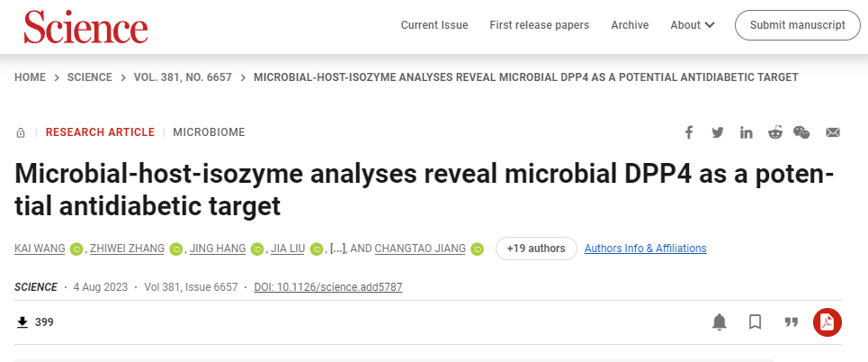Go to First release papers
The image size is (868, 362).
point(540,25)
